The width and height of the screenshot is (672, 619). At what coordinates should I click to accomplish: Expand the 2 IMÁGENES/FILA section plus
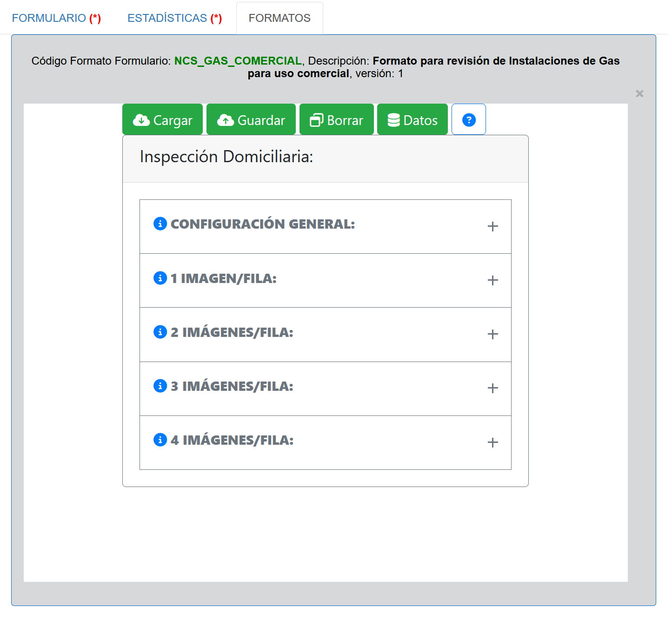coord(492,334)
